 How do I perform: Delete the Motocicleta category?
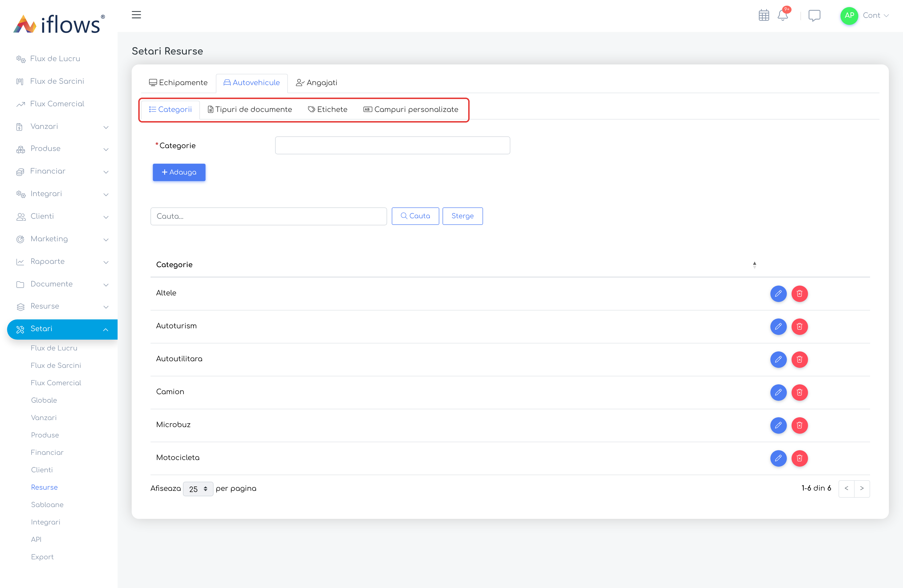click(800, 459)
